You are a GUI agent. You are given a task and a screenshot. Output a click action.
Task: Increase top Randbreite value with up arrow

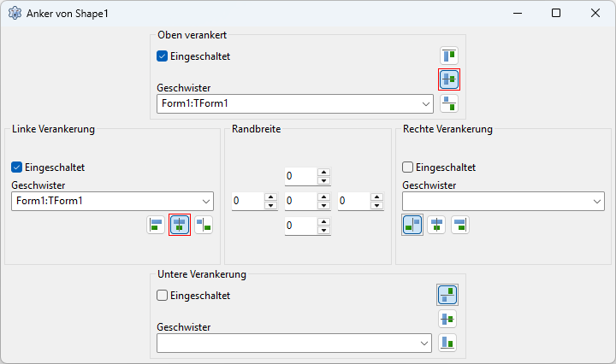click(x=323, y=172)
